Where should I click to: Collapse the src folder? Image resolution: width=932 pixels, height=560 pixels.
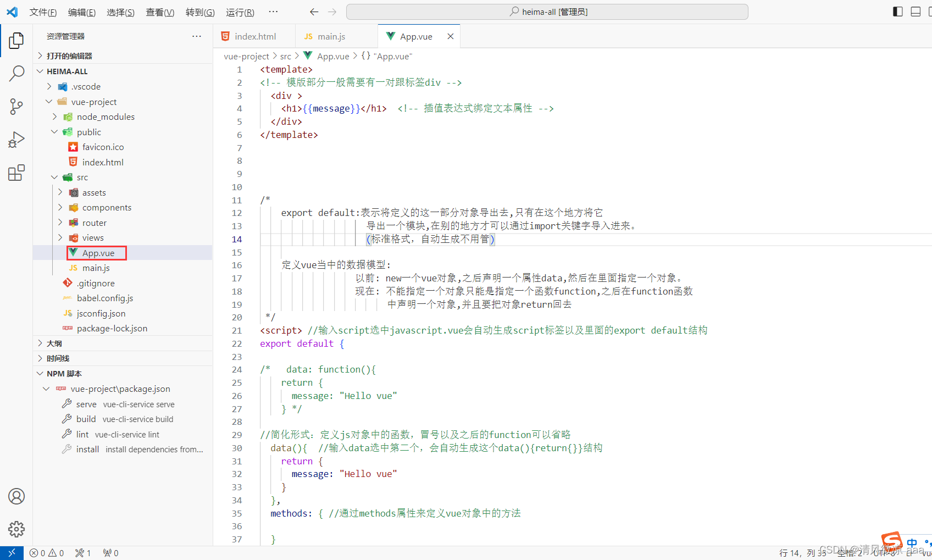coord(82,177)
